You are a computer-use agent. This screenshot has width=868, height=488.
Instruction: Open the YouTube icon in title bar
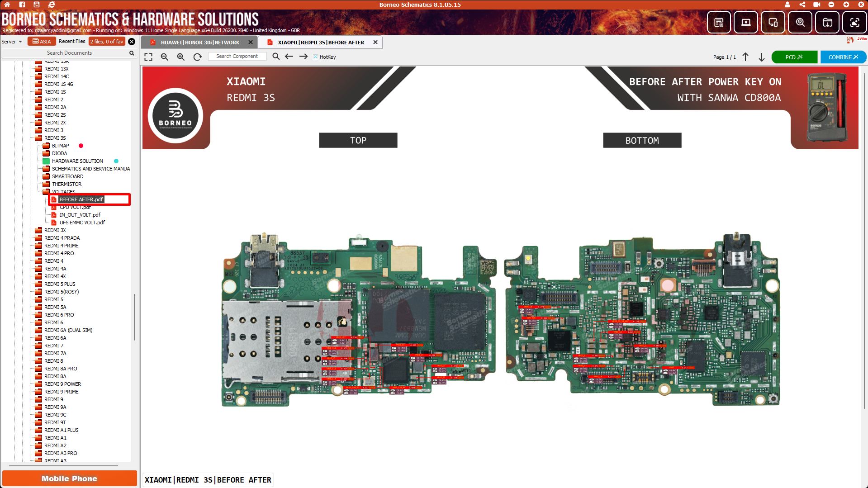[x=37, y=5]
